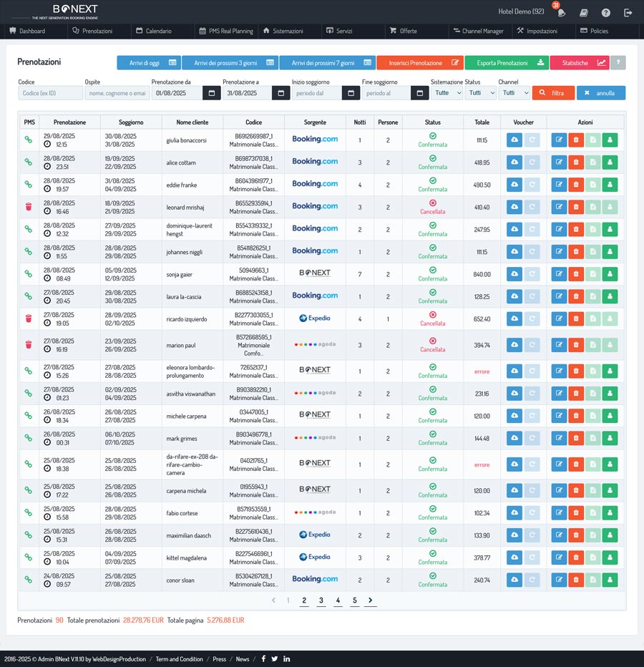The width and height of the screenshot is (644, 667).
Task: Delete the eddie franke reservation
Action: point(576,185)
